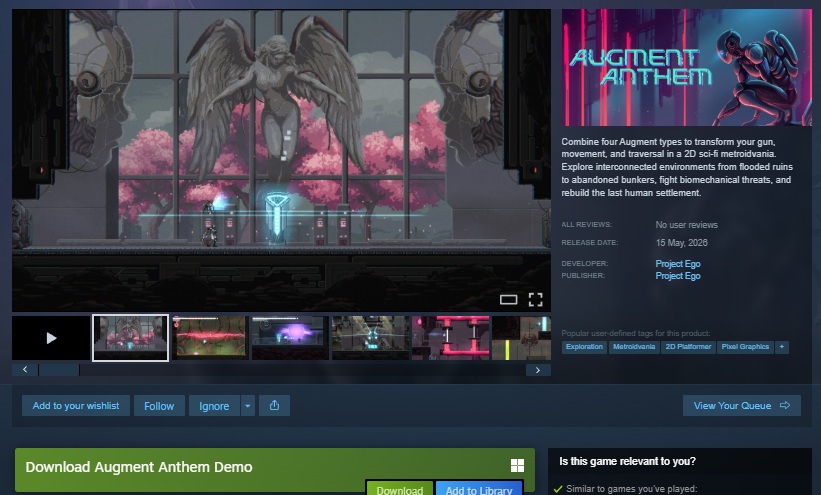Image resolution: width=821 pixels, height=495 pixels.
Task: Open the Ignore options dropdown arrow
Action: pyautogui.click(x=248, y=405)
